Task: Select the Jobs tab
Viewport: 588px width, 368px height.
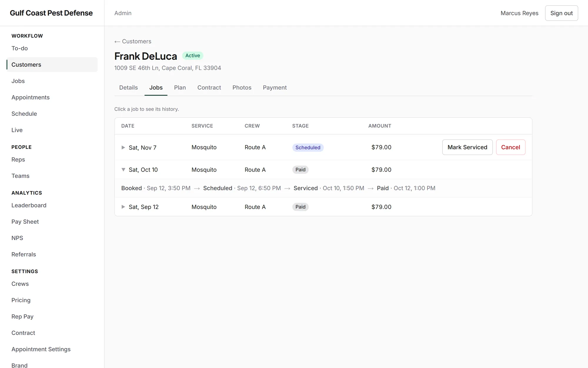Action: point(156,87)
